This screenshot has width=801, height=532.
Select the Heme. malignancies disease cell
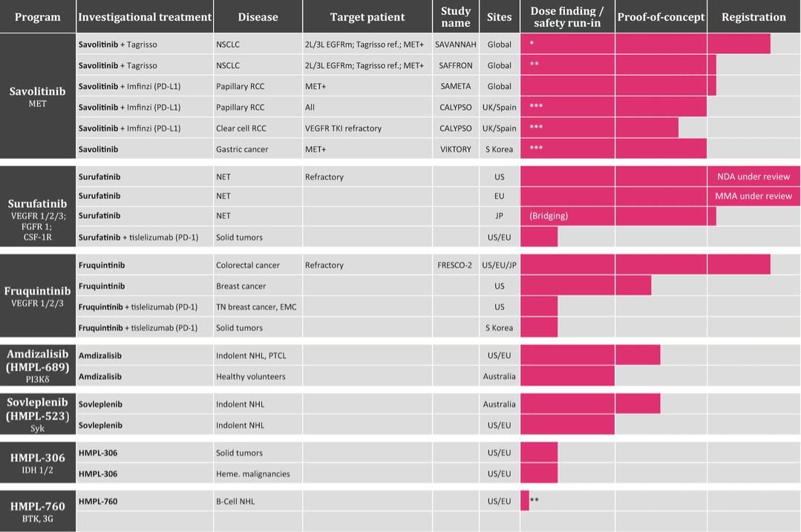pos(252,473)
